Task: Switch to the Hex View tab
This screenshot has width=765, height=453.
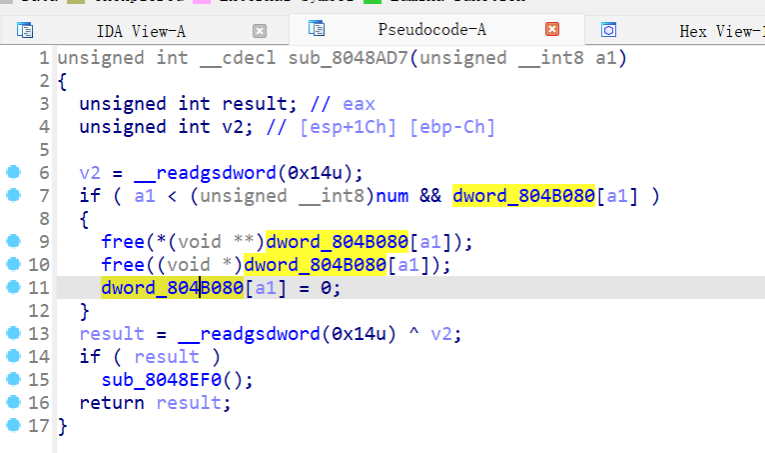Action: [x=716, y=31]
